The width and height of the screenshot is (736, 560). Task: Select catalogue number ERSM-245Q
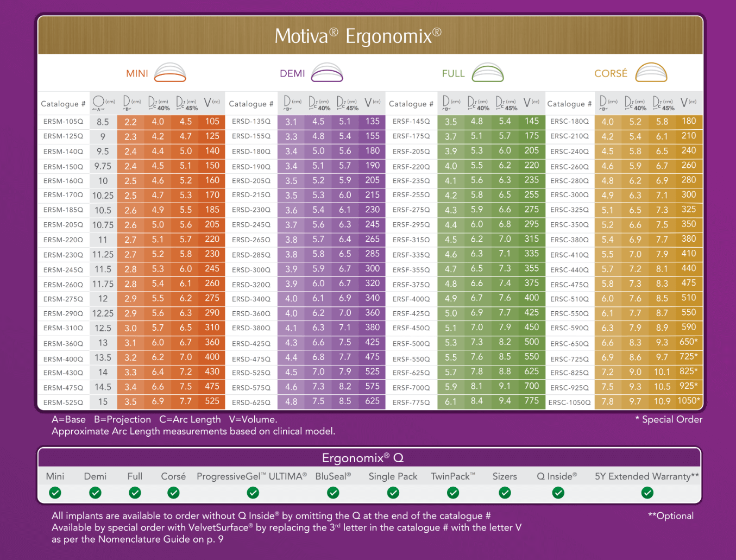pyautogui.click(x=64, y=269)
